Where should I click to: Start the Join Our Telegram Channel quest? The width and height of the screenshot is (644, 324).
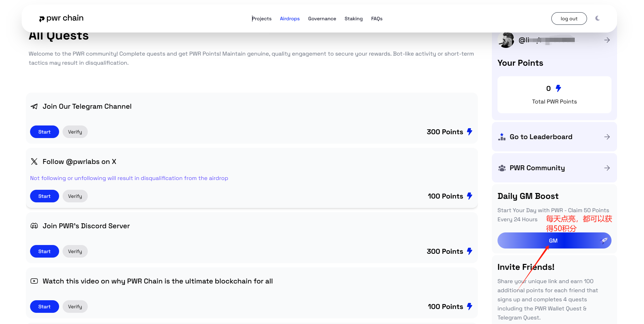[44, 132]
